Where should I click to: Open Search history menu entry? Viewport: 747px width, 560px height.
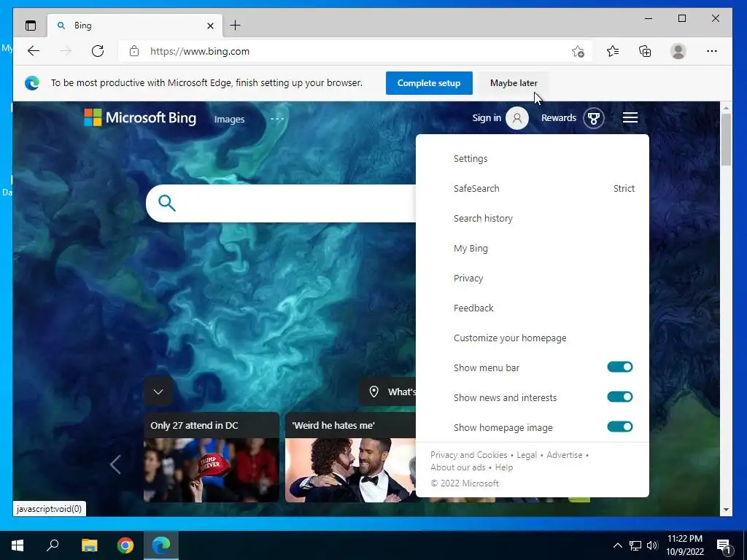pos(483,219)
